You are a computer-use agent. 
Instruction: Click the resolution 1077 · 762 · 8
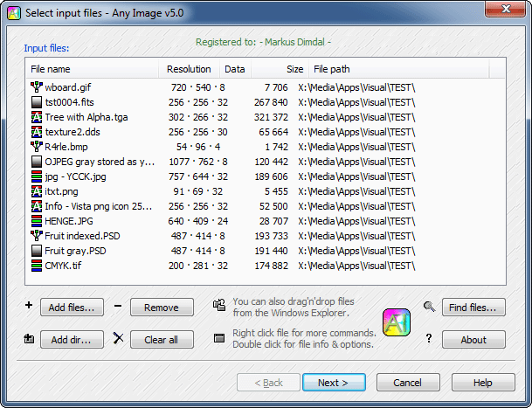coord(198,162)
